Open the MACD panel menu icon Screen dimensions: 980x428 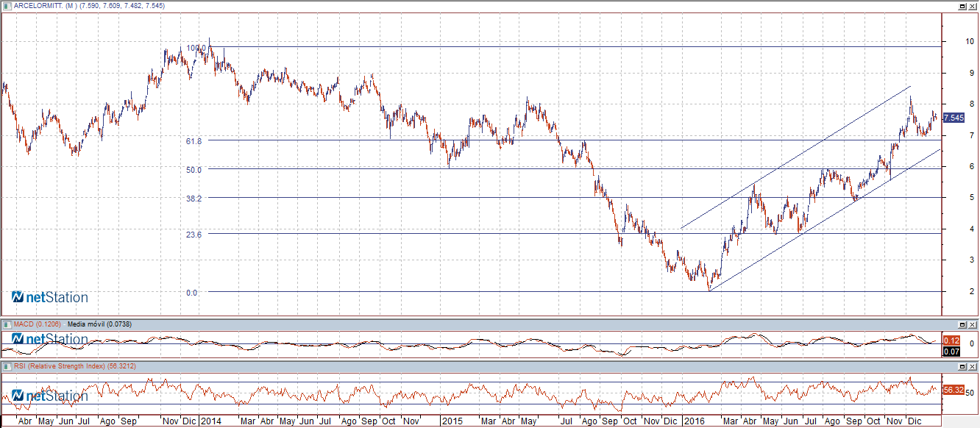coord(8,324)
